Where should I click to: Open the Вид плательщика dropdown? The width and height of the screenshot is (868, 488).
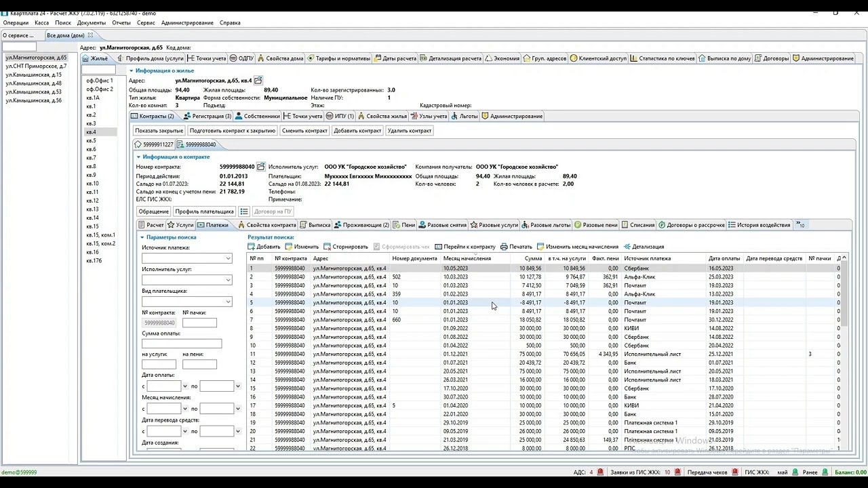pos(228,302)
